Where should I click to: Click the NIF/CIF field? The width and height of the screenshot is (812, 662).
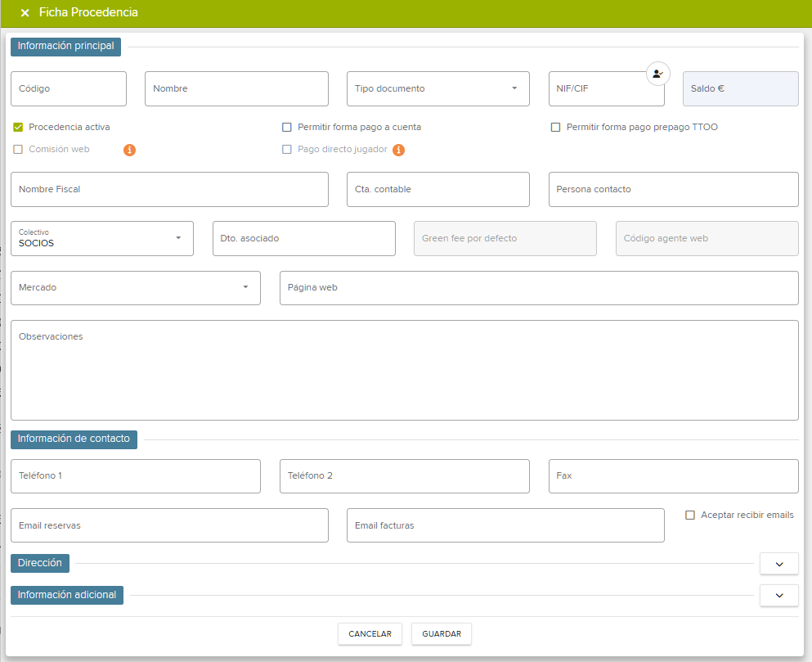pyautogui.click(x=607, y=88)
